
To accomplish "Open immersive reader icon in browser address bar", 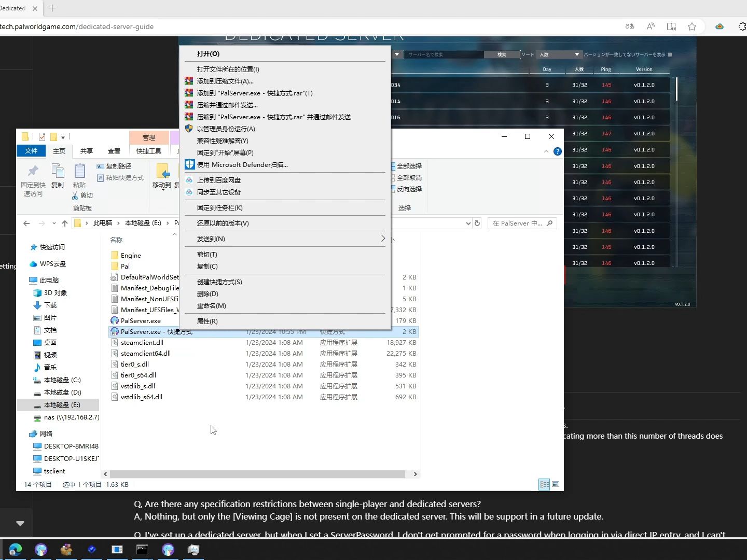I will pyautogui.click(x=671, y=26).
